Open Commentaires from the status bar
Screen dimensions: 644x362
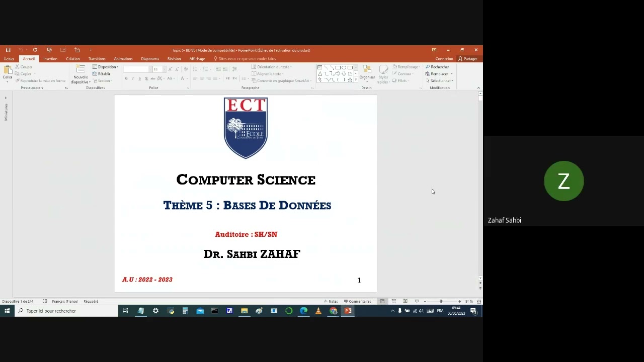click(358, 301)
